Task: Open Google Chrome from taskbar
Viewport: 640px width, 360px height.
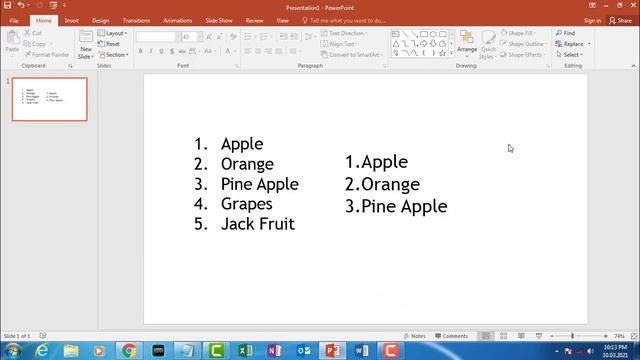Action: click(x=129, y=351)
